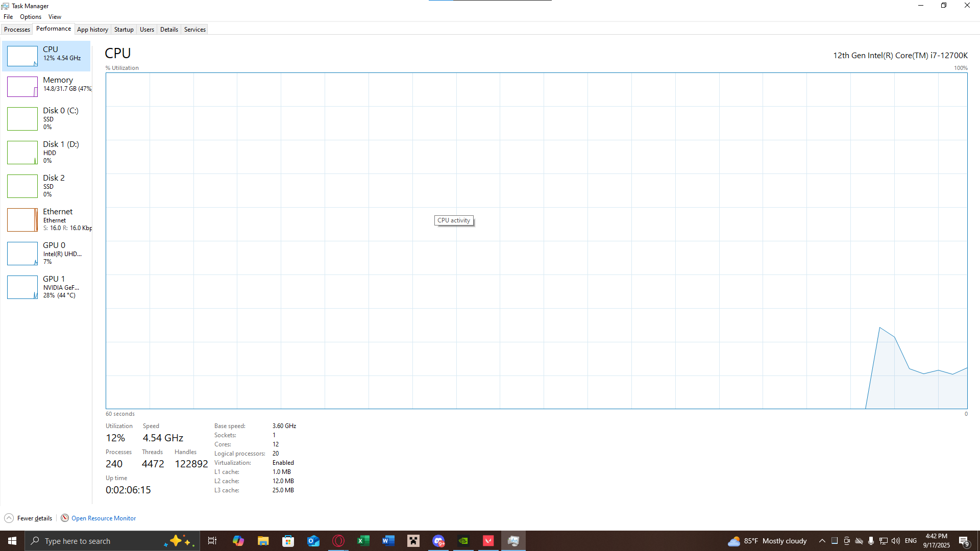The width and height of the screenshot is (980, 551).
Task: Select the Ethernet performance graph
Action: point(22,219)
